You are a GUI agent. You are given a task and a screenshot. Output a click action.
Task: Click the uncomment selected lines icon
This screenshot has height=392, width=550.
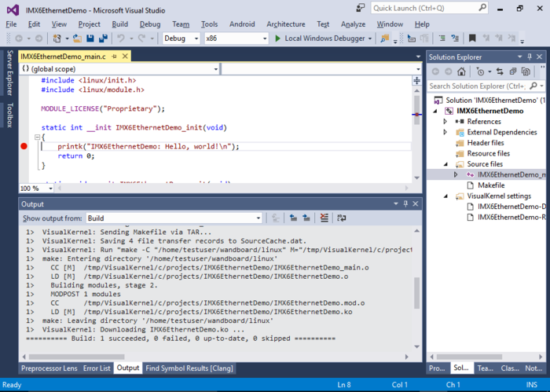[x=455, y=38]
